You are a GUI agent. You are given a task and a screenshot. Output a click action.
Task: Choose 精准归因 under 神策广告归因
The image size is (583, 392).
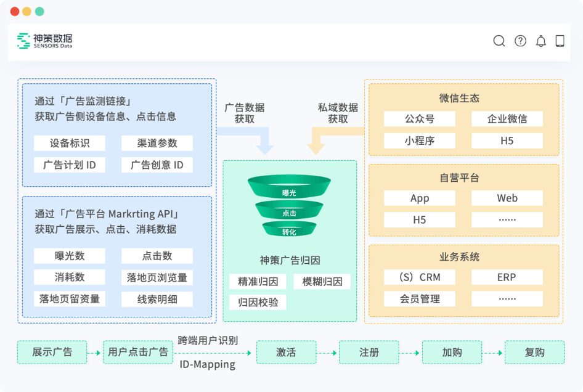point(258,282)
